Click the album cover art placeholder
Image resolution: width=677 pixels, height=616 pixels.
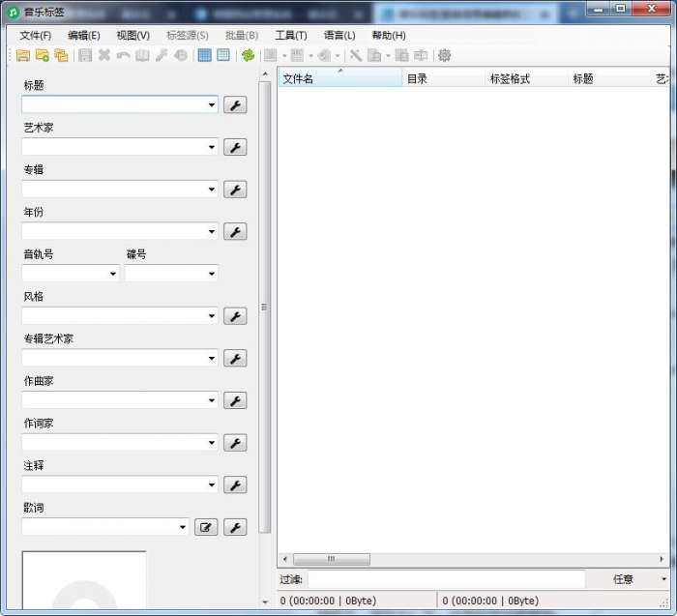(84, 580)
